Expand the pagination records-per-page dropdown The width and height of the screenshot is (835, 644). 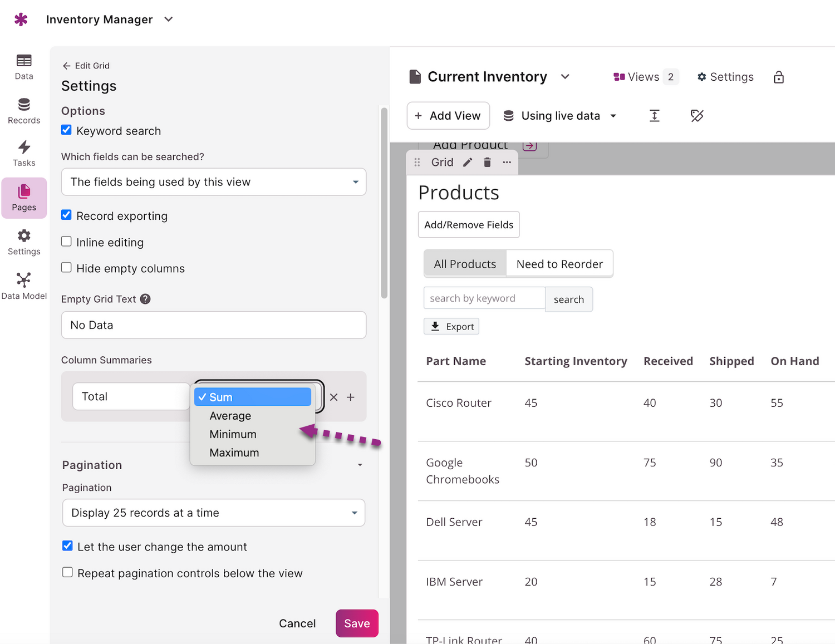(x=214, y=513)
